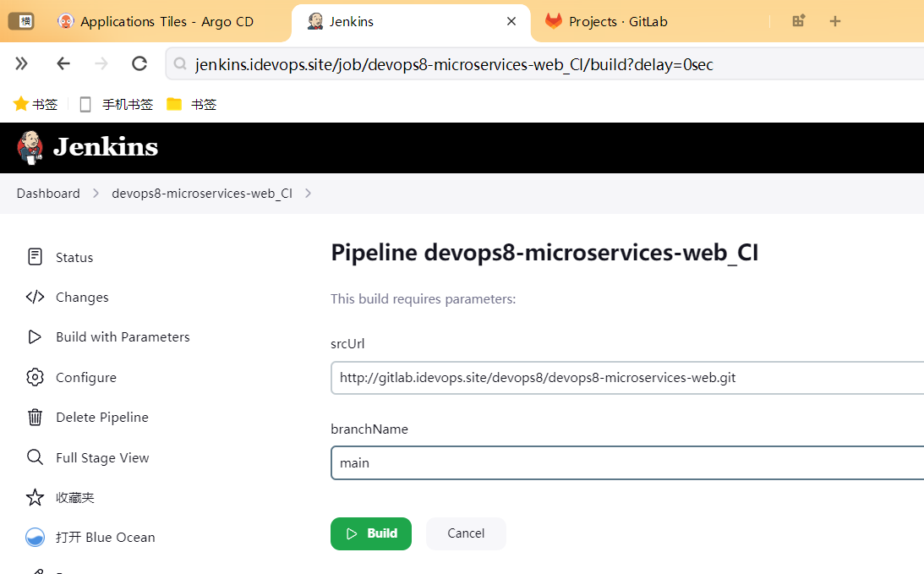Click the Blue Ocean icon
Screen dimensions: 924x574
point(35,537)
